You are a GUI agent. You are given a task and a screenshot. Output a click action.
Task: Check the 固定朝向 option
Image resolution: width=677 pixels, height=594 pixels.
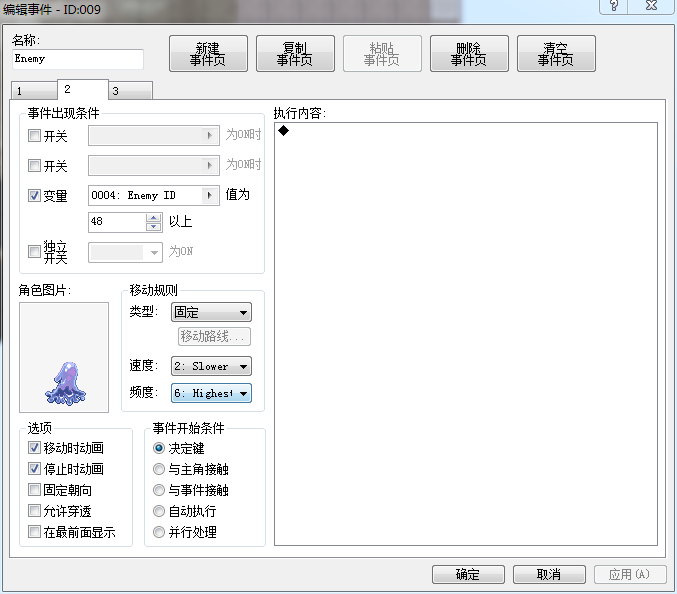click(x=34, y=490)
